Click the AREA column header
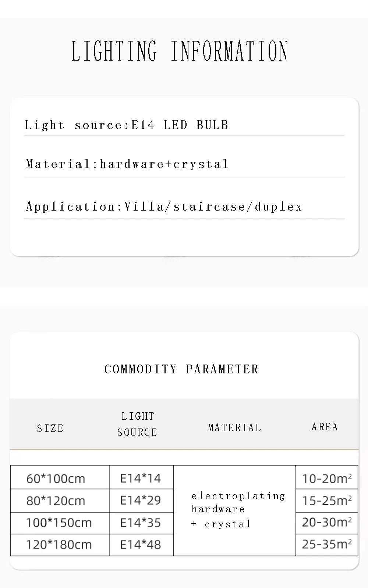The width and height of the screenshot is (368, 588). pyautogui.click(x=325, y=427)
